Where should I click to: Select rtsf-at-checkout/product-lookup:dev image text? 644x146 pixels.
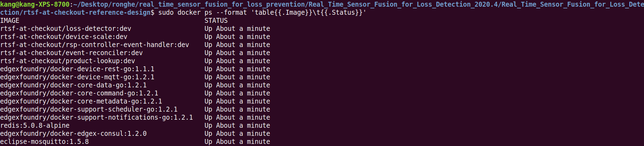(x=68, y=61)
